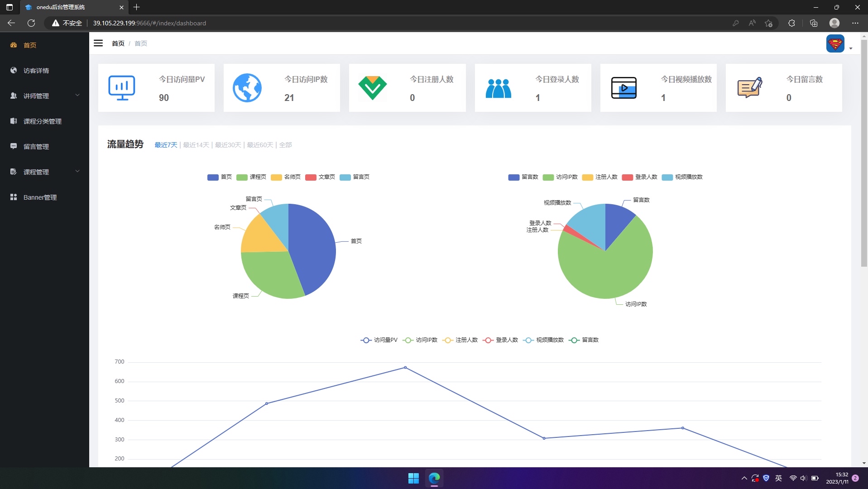Click the 今日注册人数 green check icon
The width and height of the screenshot is (868, 489).
[x=373, y=88]
